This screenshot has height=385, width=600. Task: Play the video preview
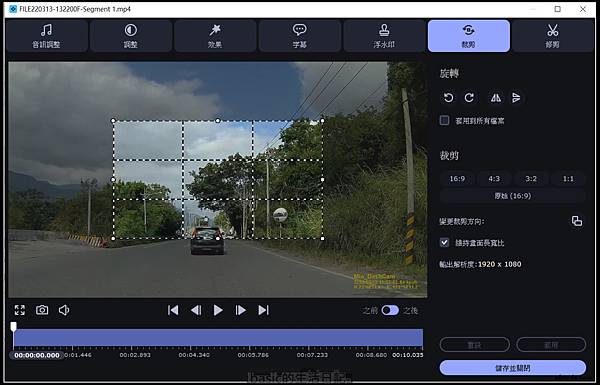(218, 310)
